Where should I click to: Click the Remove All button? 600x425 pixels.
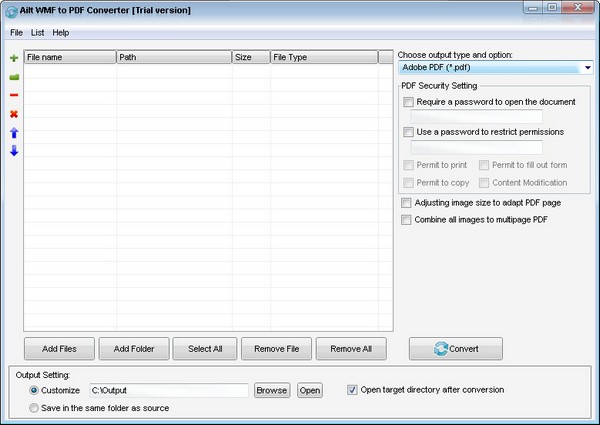[351, 348]
